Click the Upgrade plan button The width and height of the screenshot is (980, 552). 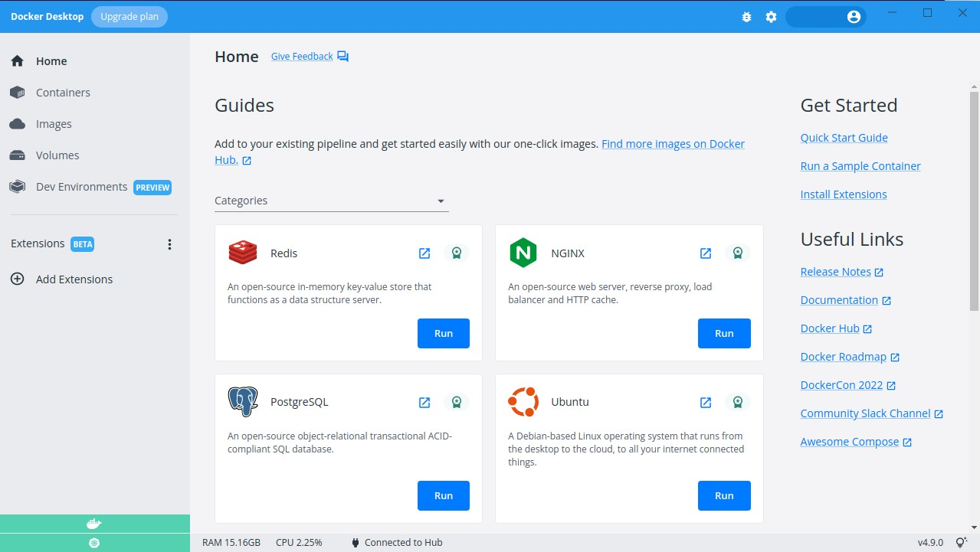pyautogui.click(x=129, y=17)
